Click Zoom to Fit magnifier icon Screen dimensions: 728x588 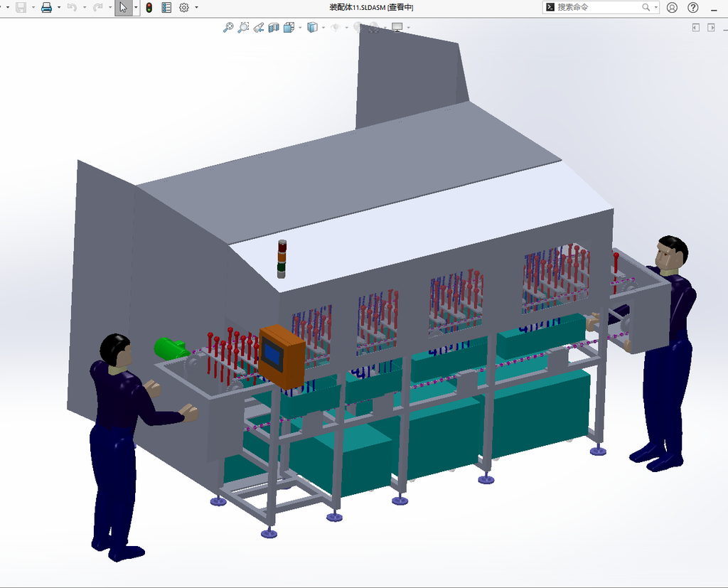tap(228, 28)
